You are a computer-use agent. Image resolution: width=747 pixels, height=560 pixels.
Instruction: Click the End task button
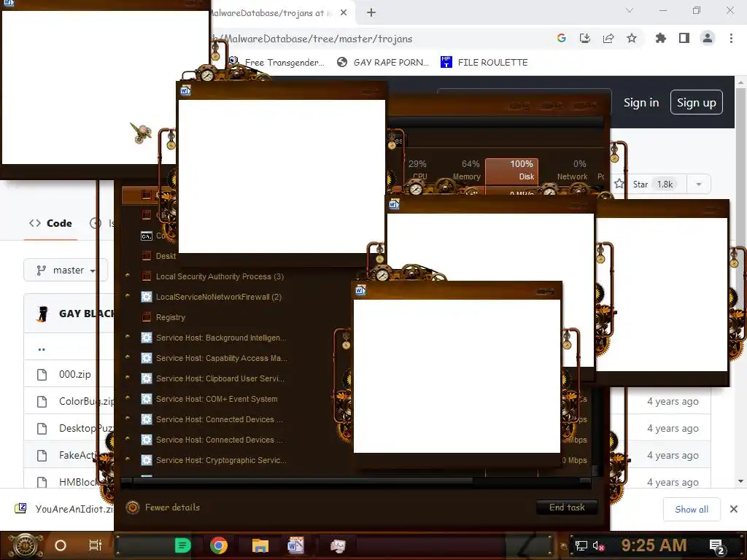coord(567,507)
